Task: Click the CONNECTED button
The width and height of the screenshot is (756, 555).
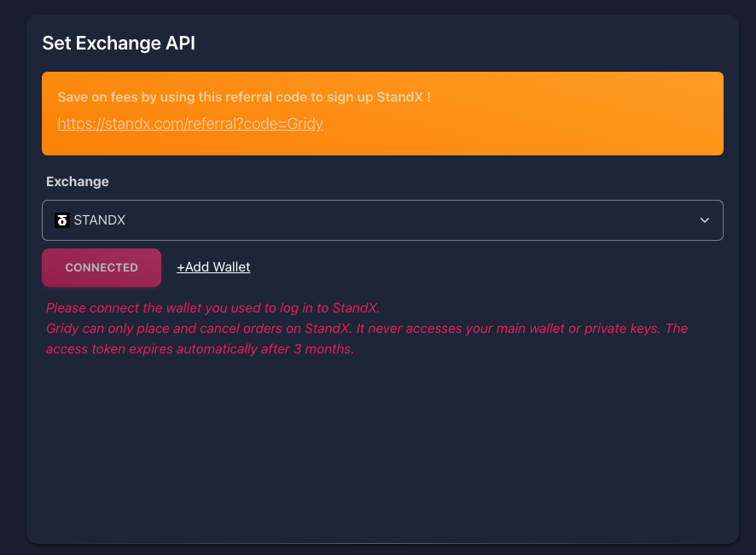Action: [102, 267]
